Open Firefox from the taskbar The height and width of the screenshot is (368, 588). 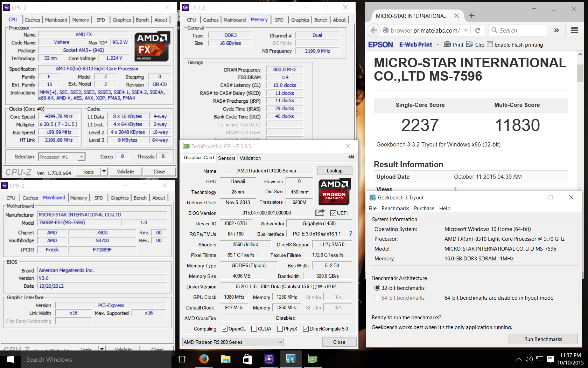pyautogui.click(x=204, y=359)
